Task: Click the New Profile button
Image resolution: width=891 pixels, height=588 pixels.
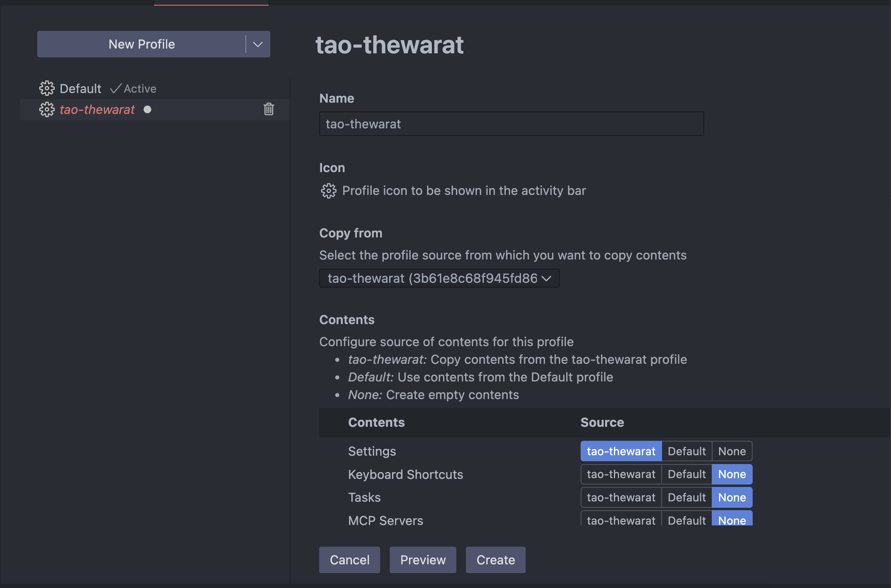Action: (142, 44)
